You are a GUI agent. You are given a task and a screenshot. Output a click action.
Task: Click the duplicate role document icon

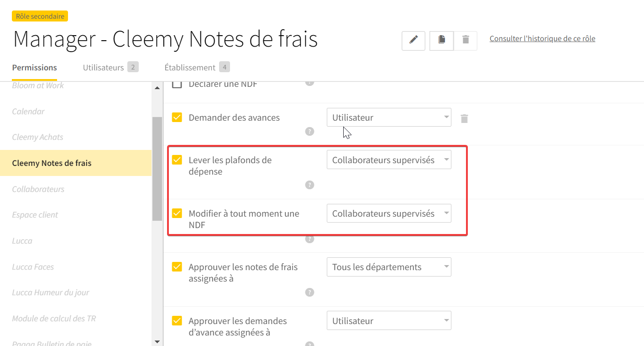(x=441, y=40)
